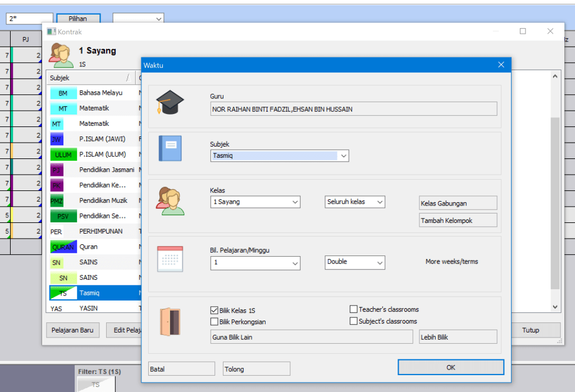Image resolution: width=575 pixels, height=392 pixels.
Task: Click the Guru teacher names field
Action: click(x=354, y=109)
